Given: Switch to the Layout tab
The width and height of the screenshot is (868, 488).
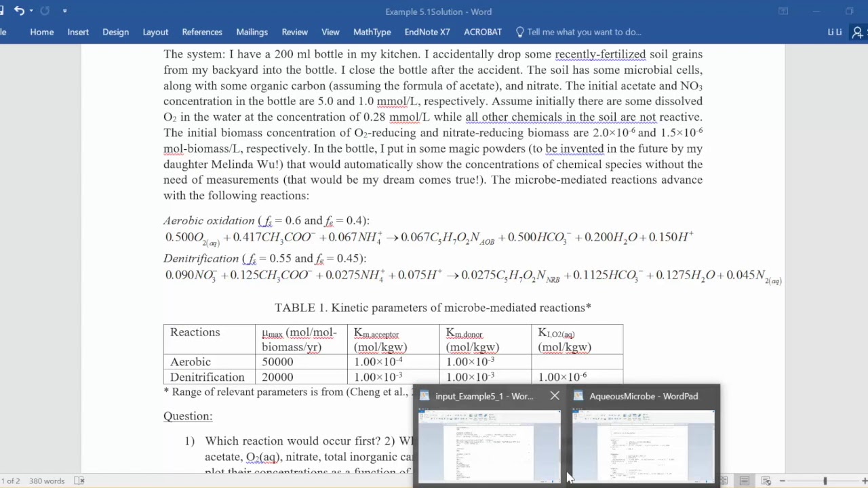Looking at the screenshot, I should click(155, 32).
